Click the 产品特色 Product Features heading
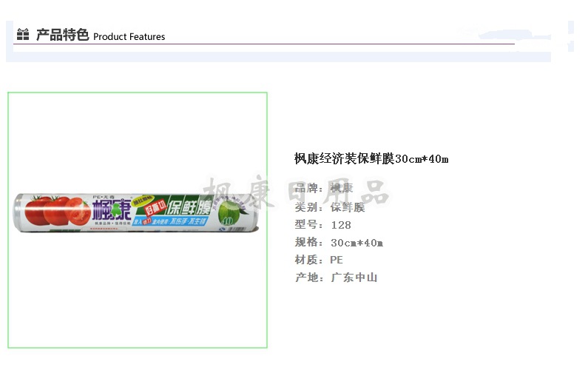 [101, 36]
